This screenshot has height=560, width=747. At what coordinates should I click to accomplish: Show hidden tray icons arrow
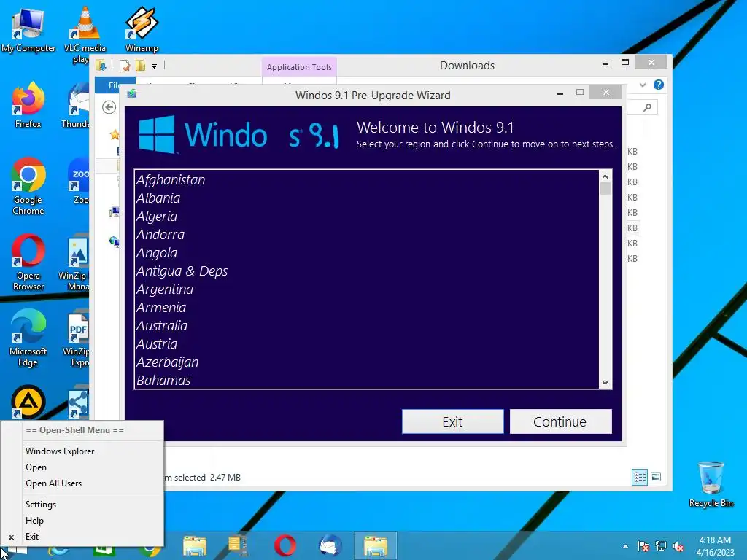(x=625, y=546)
